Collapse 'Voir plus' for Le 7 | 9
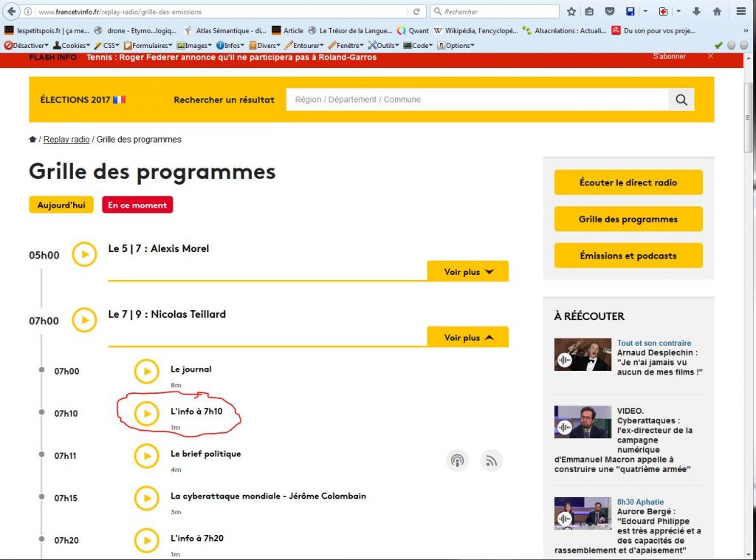756x560 pixels. click(x=467, y=338)
